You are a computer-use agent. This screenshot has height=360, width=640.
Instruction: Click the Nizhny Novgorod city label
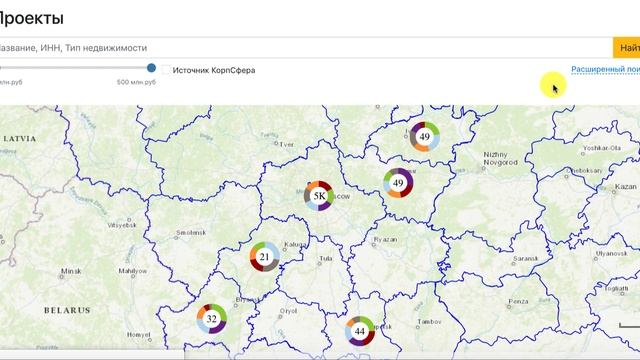tap(500, 158)
